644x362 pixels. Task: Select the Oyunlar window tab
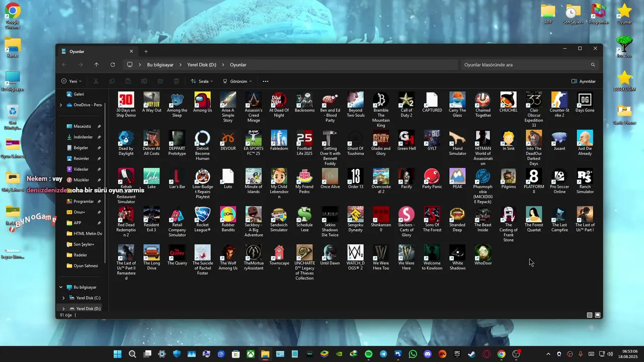pos(97,51)
